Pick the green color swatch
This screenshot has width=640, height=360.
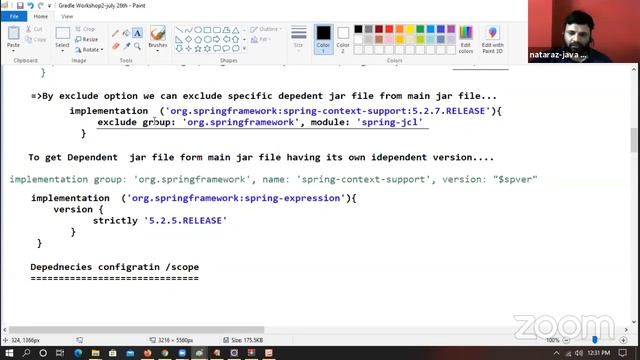pos(420,29)
